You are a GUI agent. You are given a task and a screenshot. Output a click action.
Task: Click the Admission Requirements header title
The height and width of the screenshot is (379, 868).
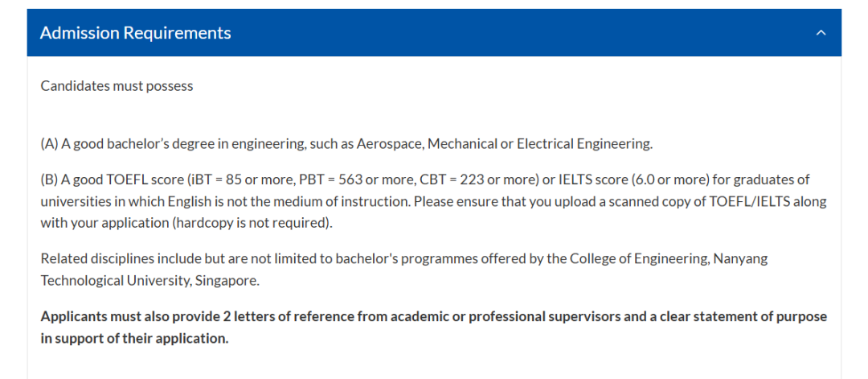(x=135, y=33)
